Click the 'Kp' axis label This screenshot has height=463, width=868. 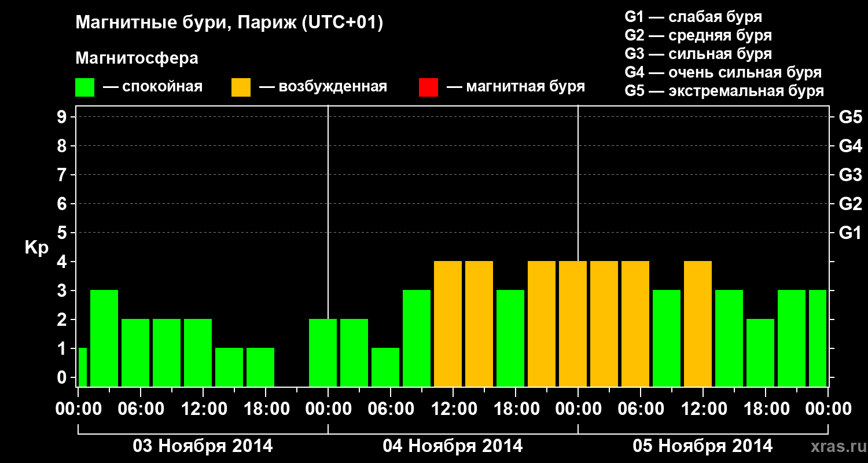pyautogui.click(x=36, y=248)
